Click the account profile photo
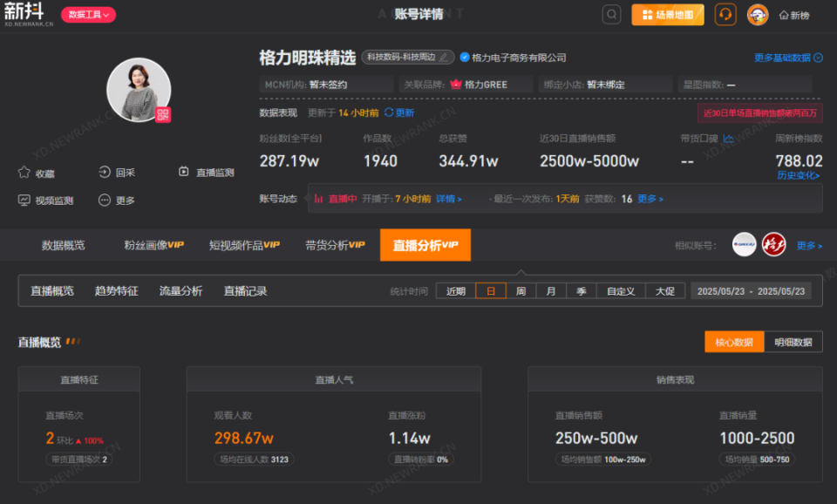Screen dimensions: 837x504 pyautogui.click(x=139, y=90)
